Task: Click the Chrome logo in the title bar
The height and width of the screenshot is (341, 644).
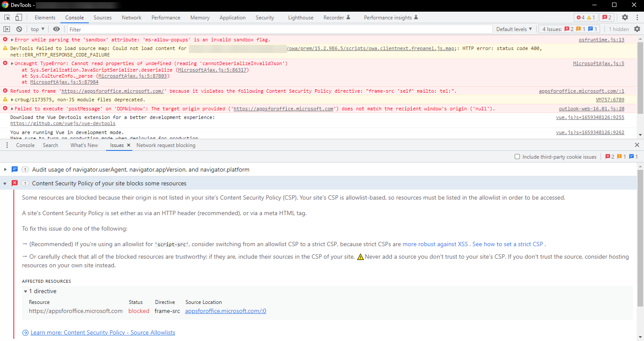Action: pos(5,5)
